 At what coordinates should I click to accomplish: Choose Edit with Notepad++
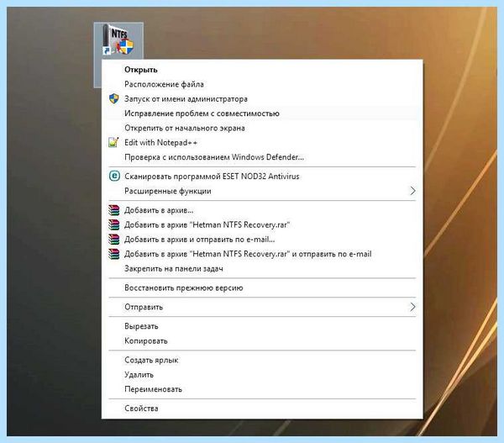(262, 143)
